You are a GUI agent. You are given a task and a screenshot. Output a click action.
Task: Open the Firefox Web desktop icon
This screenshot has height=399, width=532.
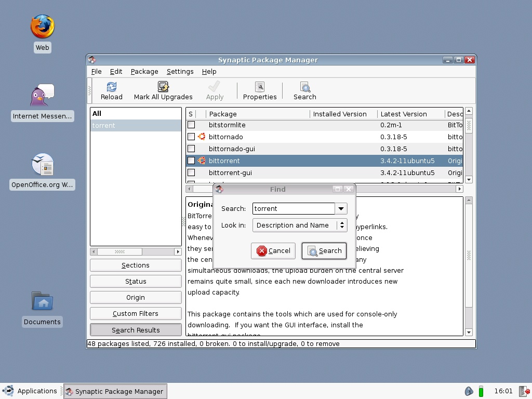[x=43, y=26]
